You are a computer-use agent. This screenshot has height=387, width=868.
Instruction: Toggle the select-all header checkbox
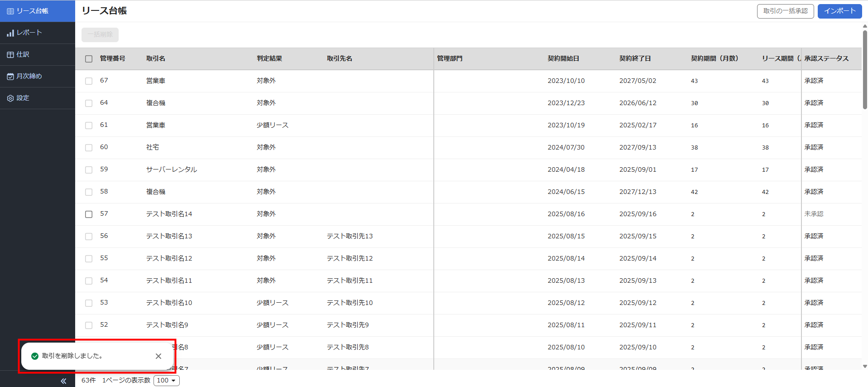click(89, 59)
